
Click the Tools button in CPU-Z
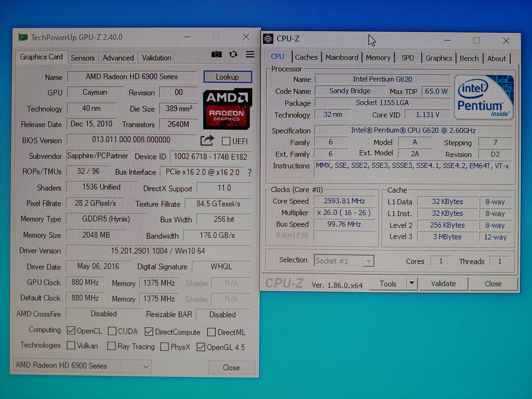coord(388,284)
